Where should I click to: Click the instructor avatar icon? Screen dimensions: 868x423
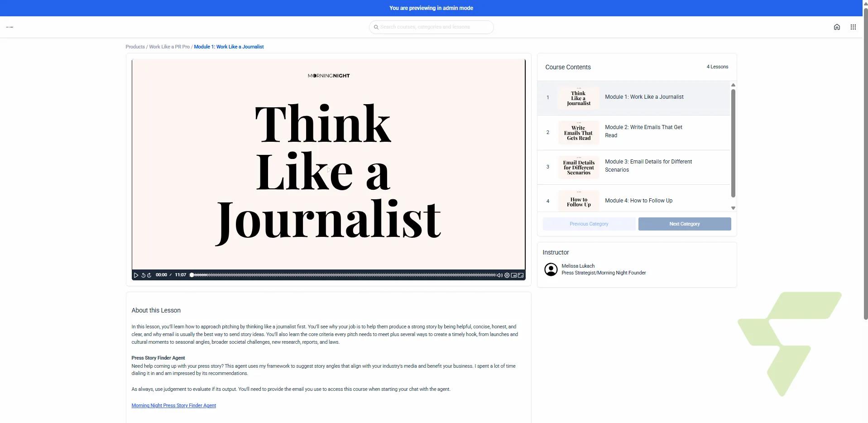(551, 269)
